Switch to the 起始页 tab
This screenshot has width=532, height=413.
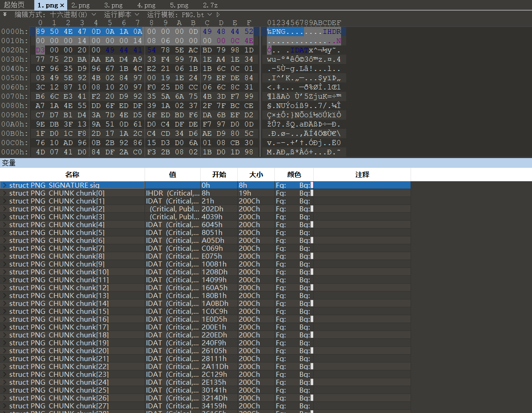click(x=14, y=5)
